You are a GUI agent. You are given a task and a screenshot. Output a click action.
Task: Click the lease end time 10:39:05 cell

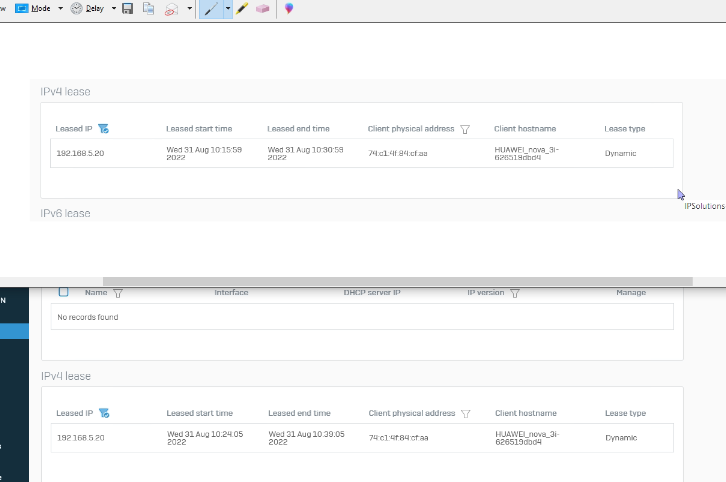tap(307, 438)
